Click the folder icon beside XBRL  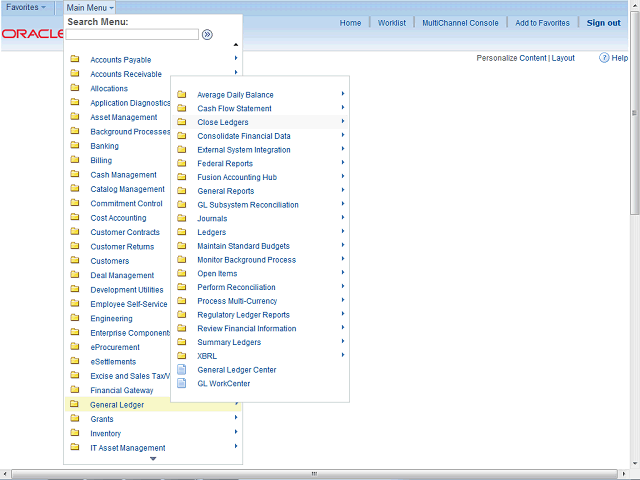pyautogui.click(x=182, y=356)
